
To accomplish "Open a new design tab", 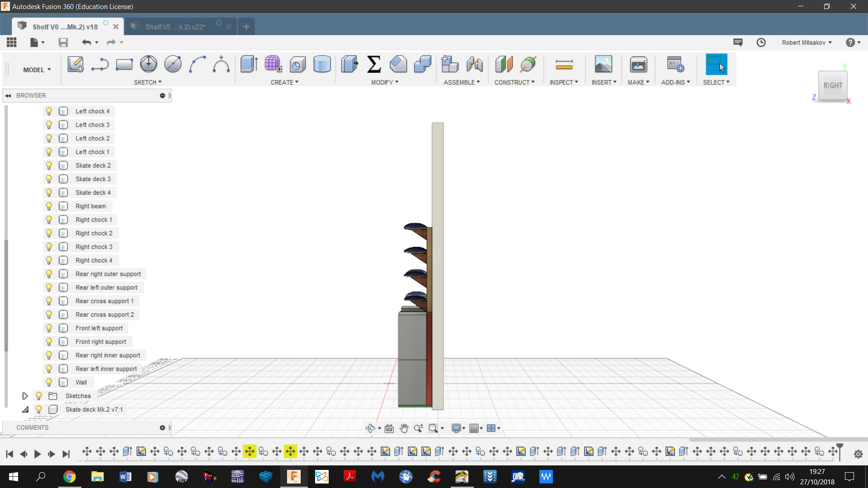I will [246, 27].
